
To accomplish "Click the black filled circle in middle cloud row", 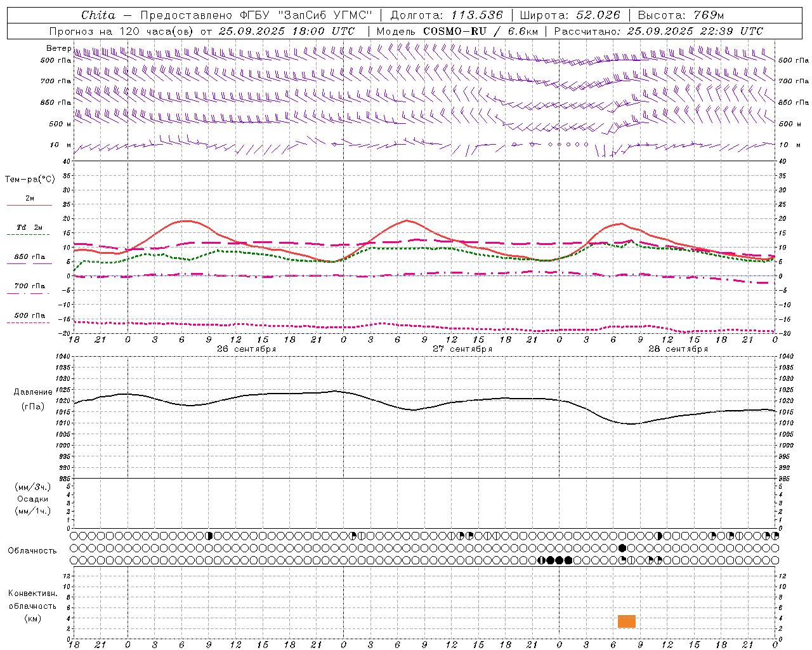I will (622, 548).
